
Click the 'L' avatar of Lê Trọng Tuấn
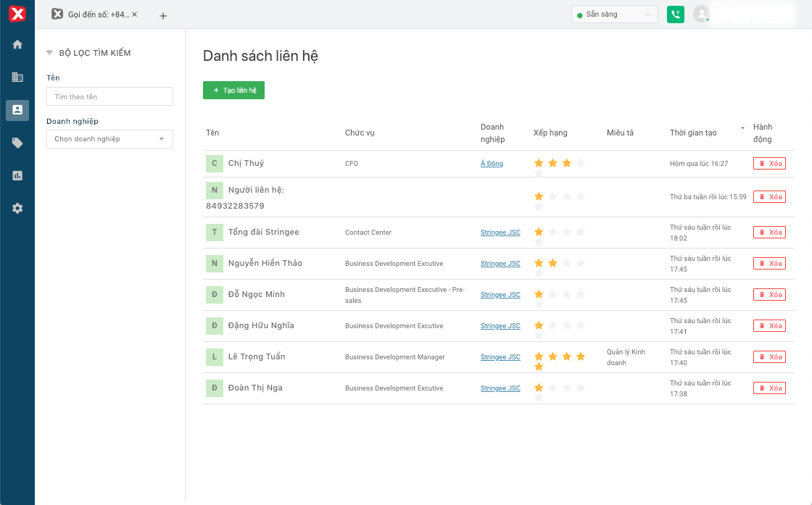[x=215, y=356]
